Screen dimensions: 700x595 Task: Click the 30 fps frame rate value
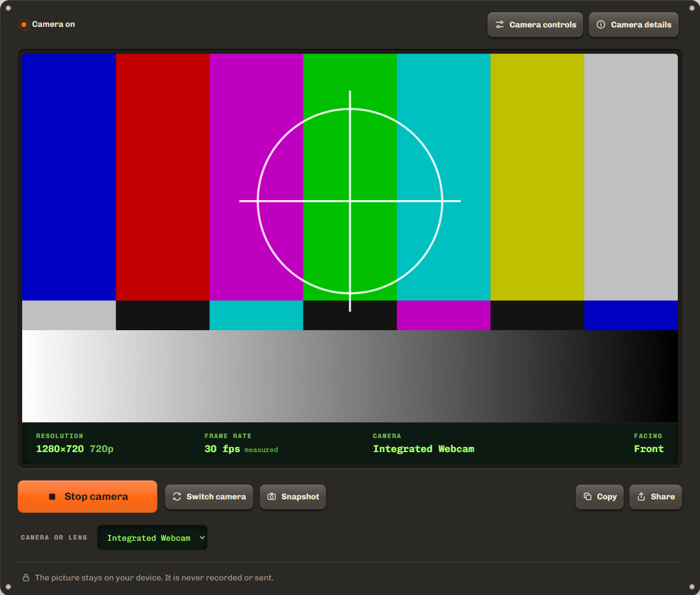click(222, 449)
